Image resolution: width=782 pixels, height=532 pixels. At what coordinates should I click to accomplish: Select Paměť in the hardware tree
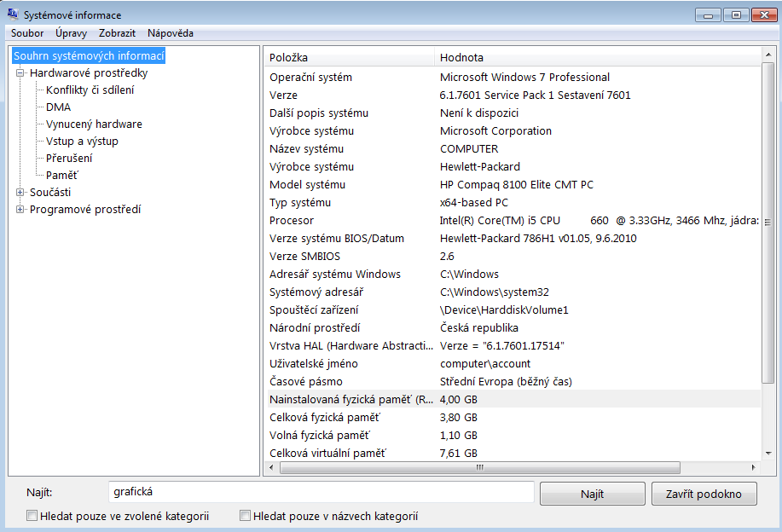click(x=62, y=176)
